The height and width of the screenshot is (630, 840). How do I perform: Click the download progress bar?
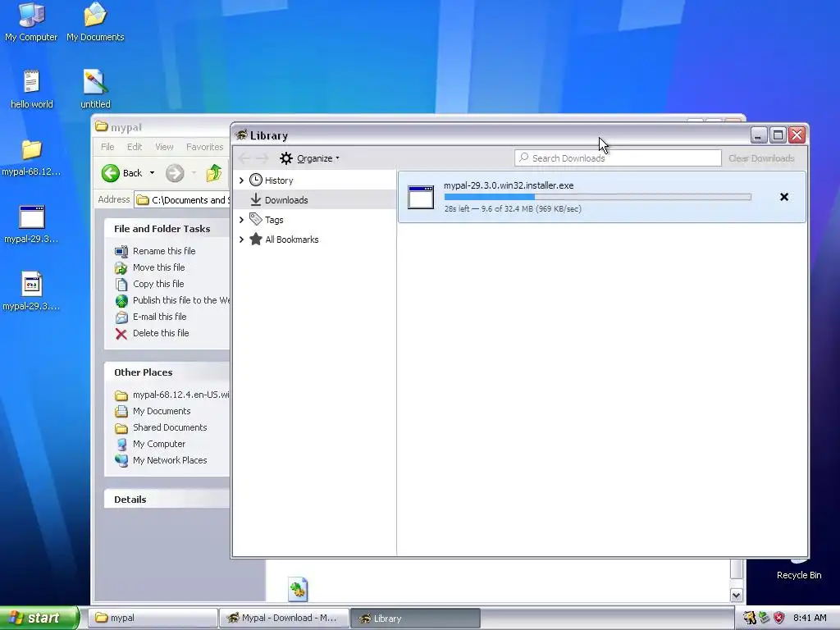click(x=597, y=197)
